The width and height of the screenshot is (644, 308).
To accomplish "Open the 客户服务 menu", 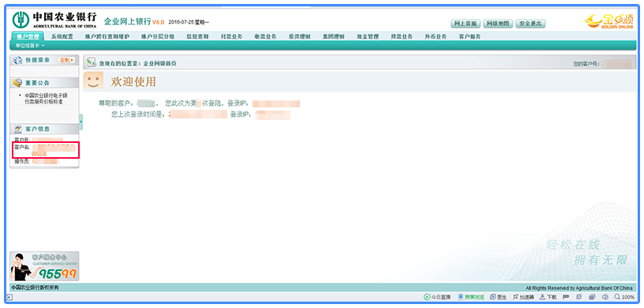I will coord(470,36).
